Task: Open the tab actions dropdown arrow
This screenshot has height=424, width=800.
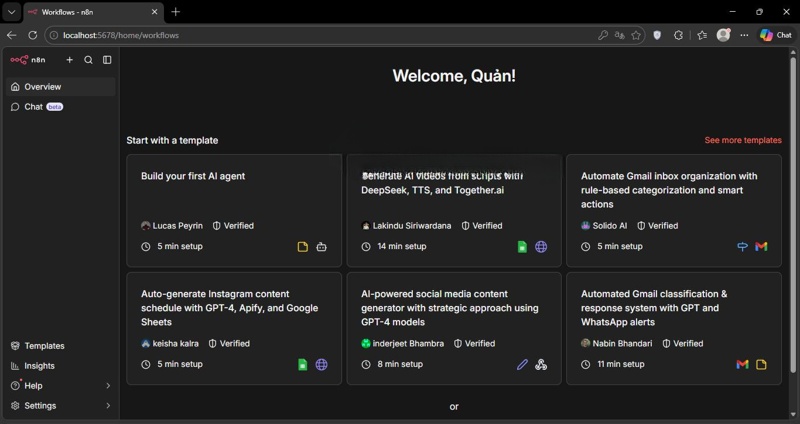Action: (x=11, y=12)
